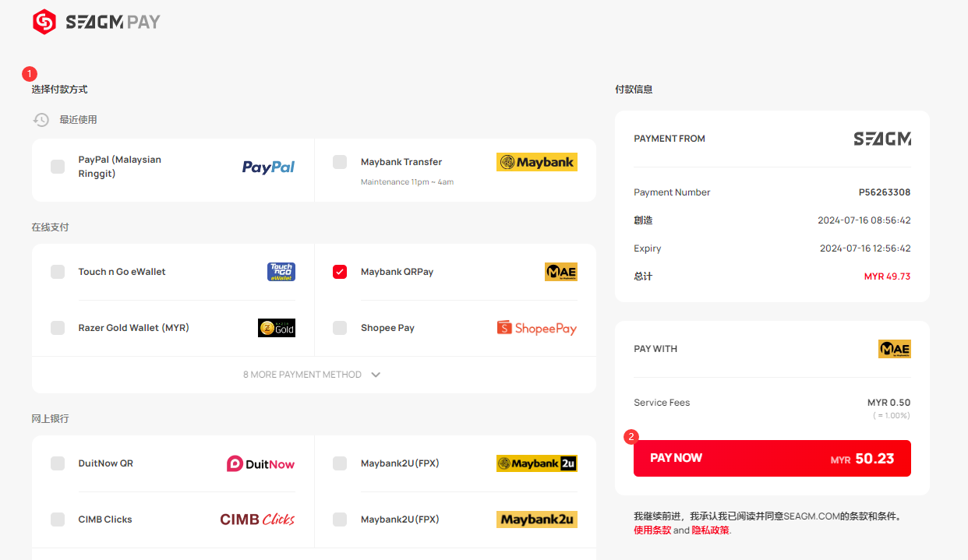Click the ( ≈ 1.00%) fee percentage

[892, 416]
